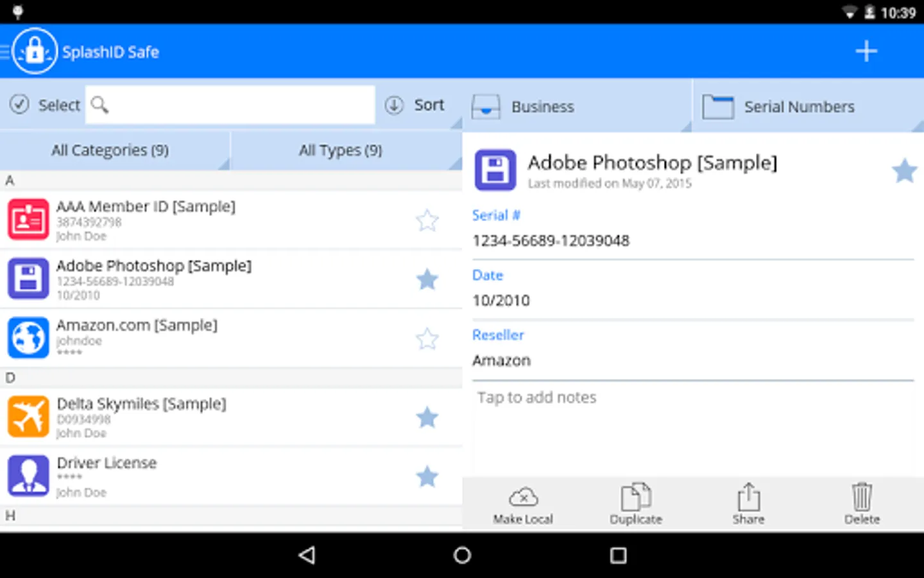This screenshot has height=578, width=924.
Task: Click the Date field label
Action: click(488, 275)
